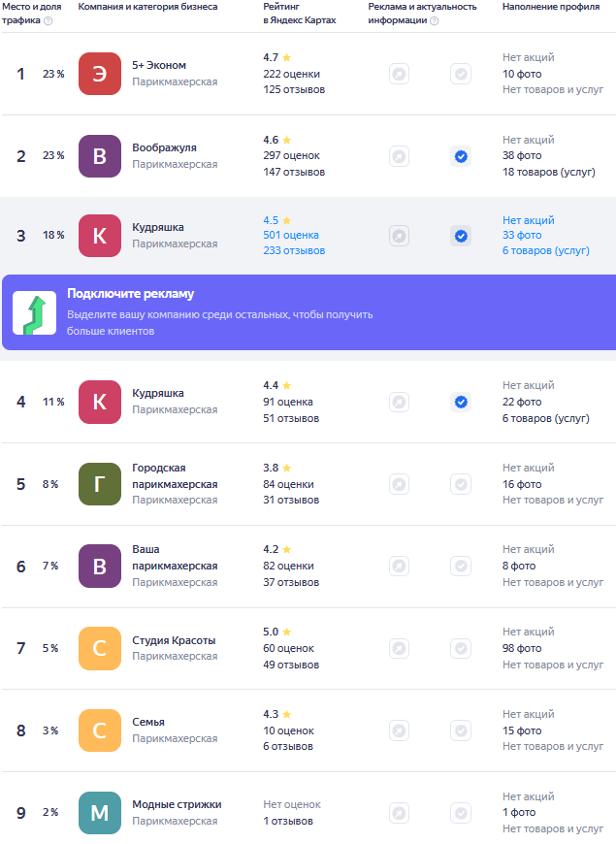This screenshot has height=844, width=616.
Task: Click the '1 фото' text
Action: point(519,812)
